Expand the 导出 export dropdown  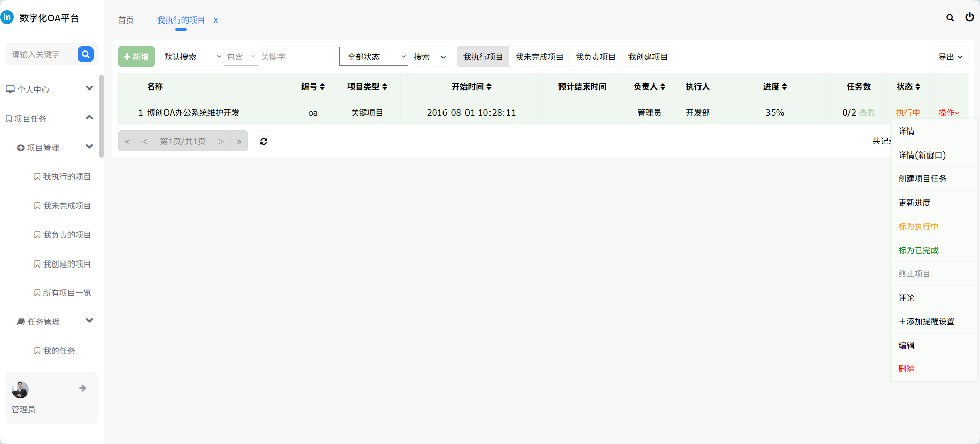pos(950,57)
